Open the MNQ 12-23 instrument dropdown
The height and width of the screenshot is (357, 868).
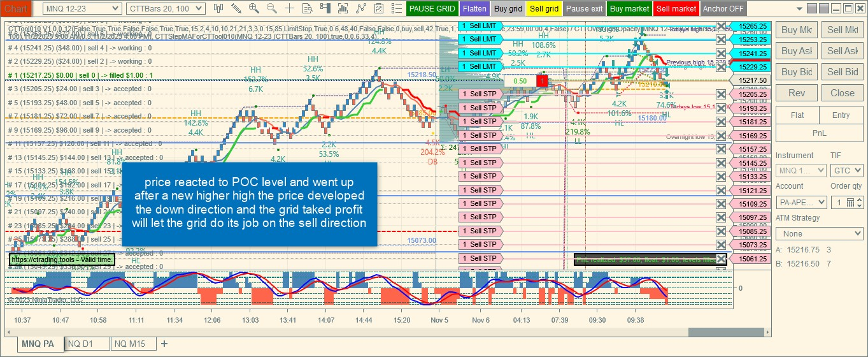coord(82,9)
